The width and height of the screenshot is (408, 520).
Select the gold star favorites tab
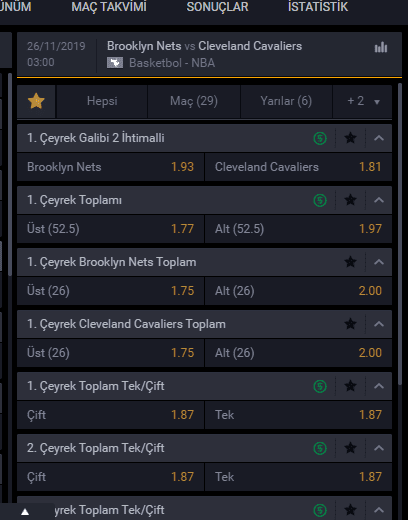(x=36, y=101)
